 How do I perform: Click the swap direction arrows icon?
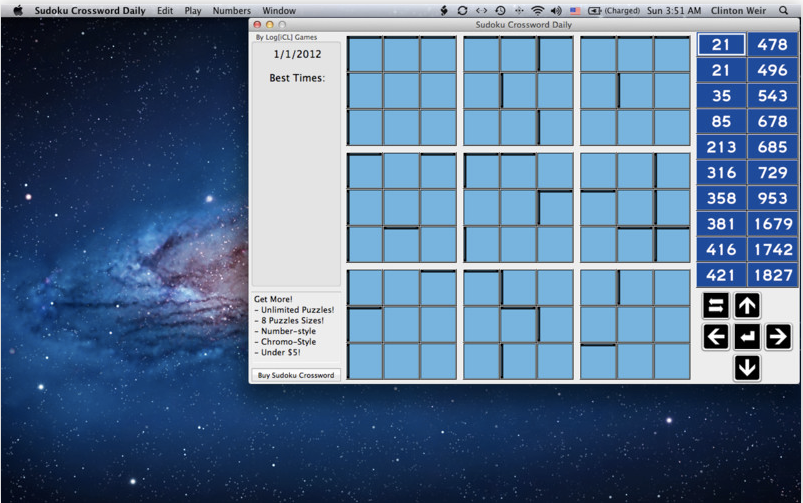715,306
